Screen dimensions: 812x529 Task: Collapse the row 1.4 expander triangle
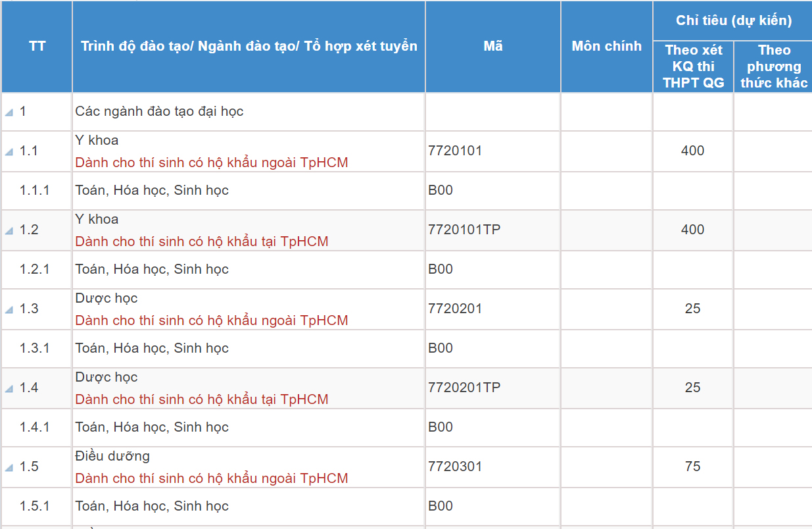point(9,389)
